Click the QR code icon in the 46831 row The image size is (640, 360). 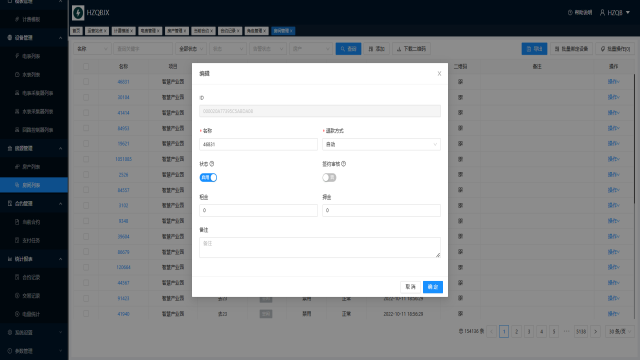tap(460, 82)
